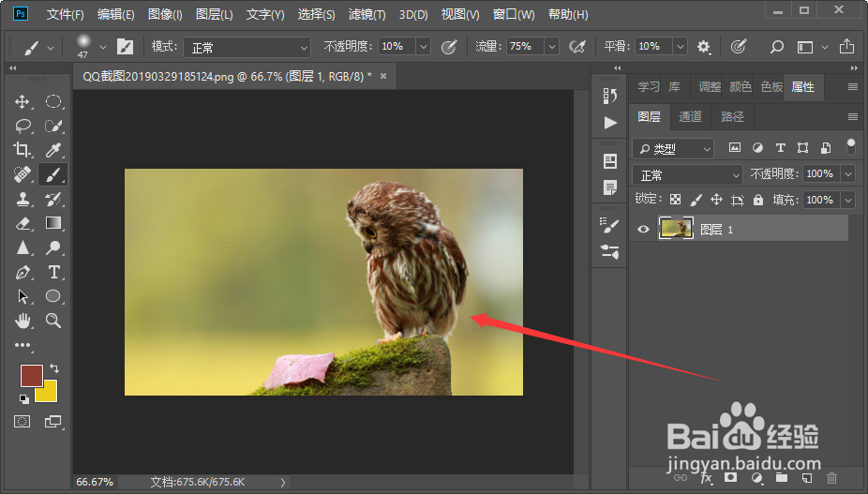
Task: Open the Edit Toolbar ellipsis menu
Action: [22, 345]
